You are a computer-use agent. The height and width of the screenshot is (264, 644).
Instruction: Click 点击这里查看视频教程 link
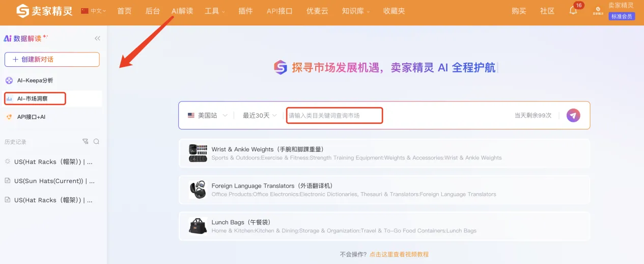(399, 254)
